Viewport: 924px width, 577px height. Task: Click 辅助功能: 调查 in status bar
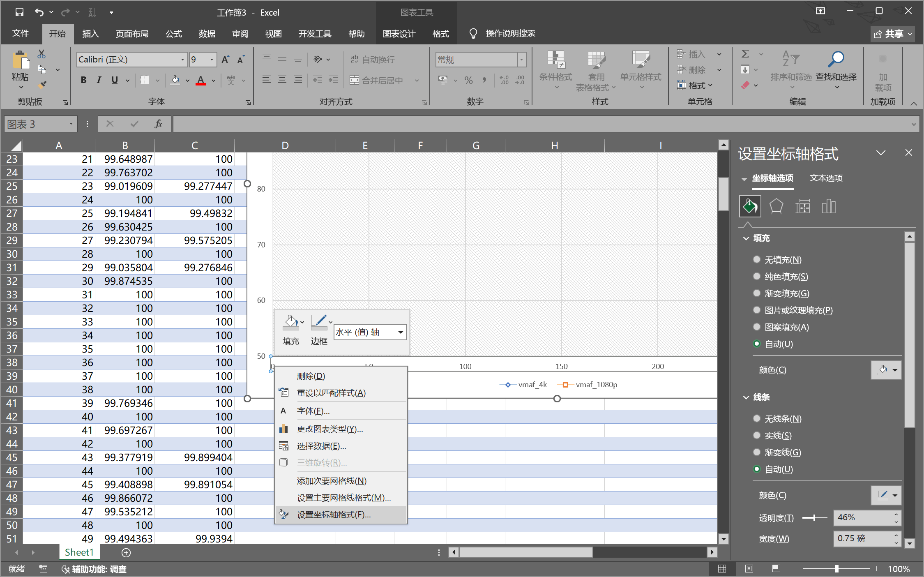point(94,569)
